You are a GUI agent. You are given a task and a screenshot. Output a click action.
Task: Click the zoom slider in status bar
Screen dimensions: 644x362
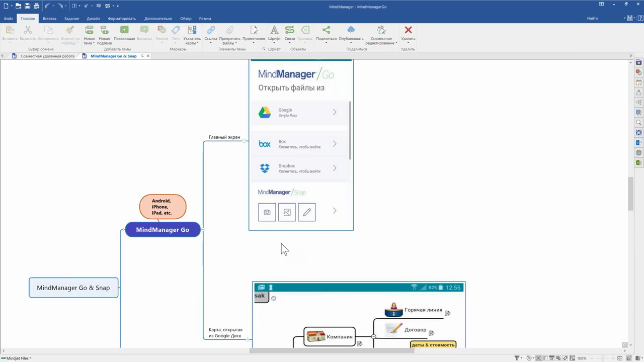[602, 358]
